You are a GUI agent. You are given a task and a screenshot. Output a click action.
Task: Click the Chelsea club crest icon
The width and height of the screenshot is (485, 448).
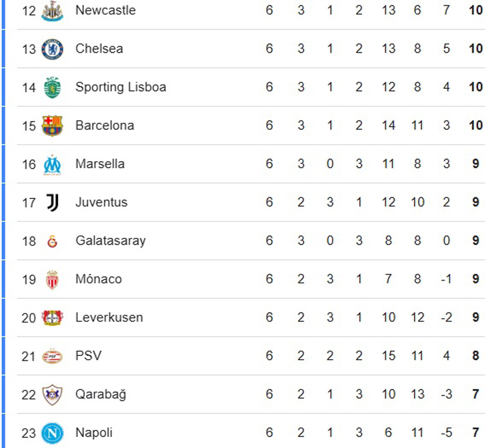pyautogui.click(x=52, y=49)
